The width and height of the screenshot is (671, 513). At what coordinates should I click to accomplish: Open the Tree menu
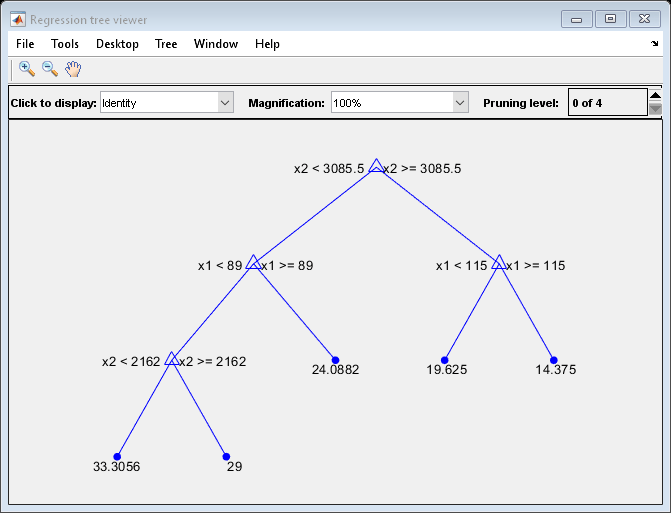[x=166, y=44]
